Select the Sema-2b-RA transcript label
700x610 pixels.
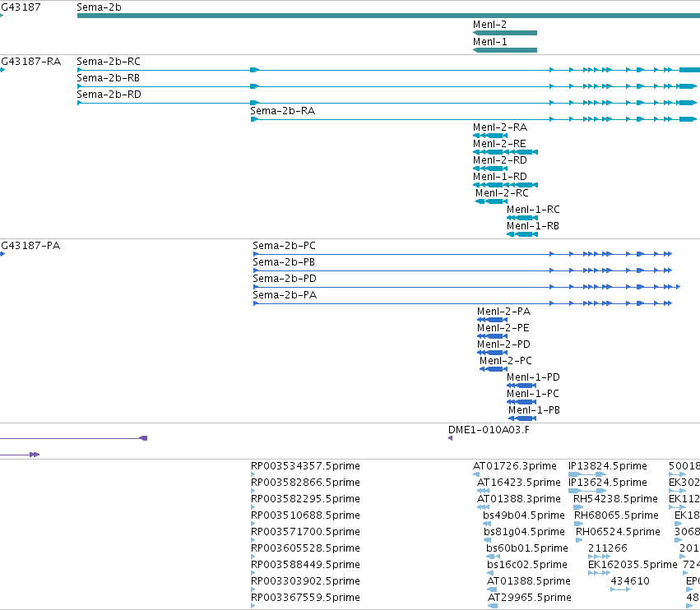283,111
